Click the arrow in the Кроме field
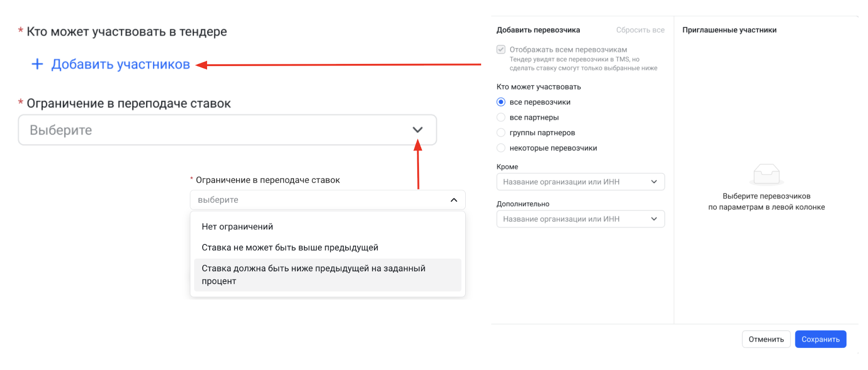 pos(654,182)
